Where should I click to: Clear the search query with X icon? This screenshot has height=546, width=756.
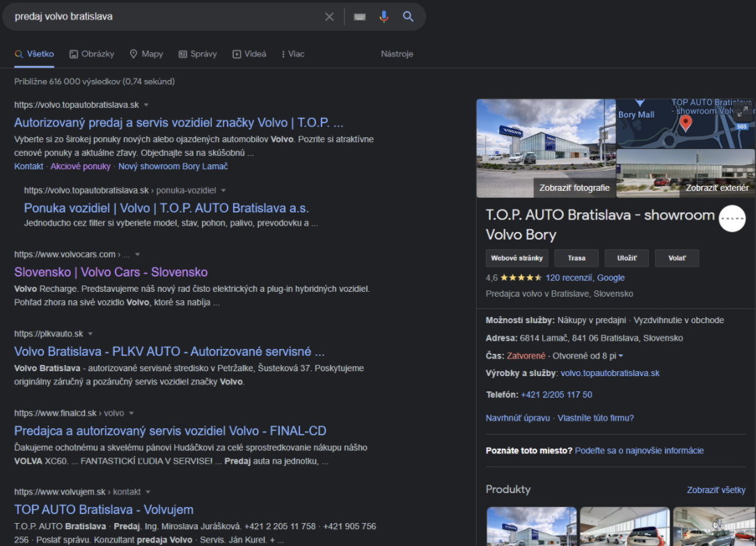329,17
